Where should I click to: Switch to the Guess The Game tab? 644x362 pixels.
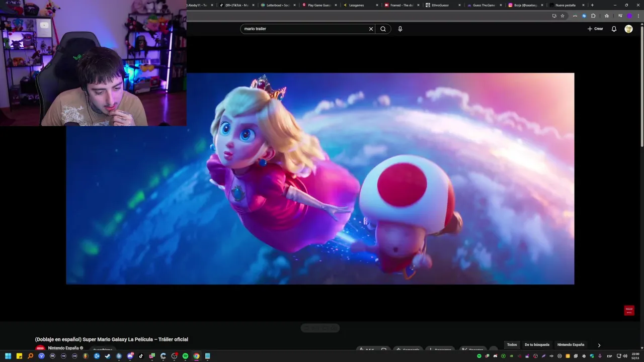pos(484,5)
